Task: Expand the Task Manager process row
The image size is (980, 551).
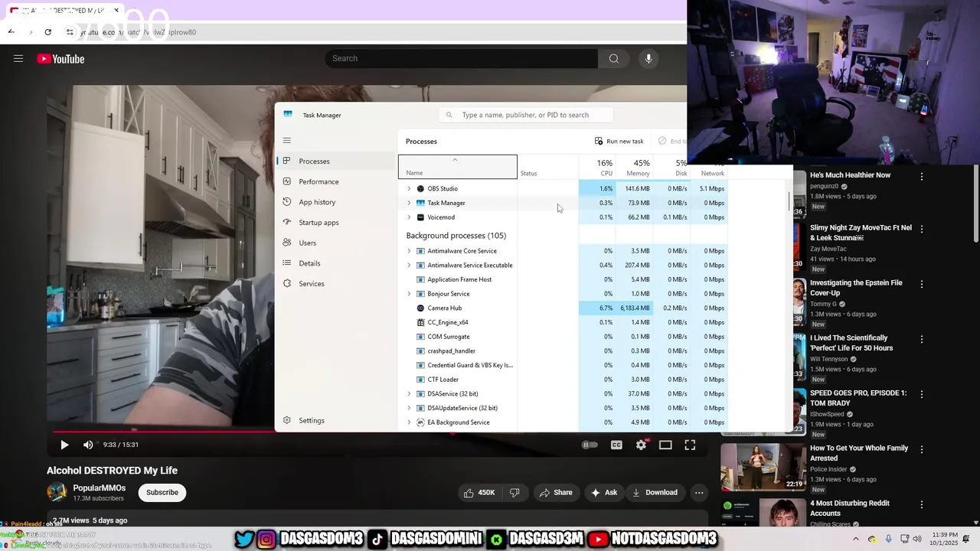Action: pyautogui.click(x=409, y=203)
